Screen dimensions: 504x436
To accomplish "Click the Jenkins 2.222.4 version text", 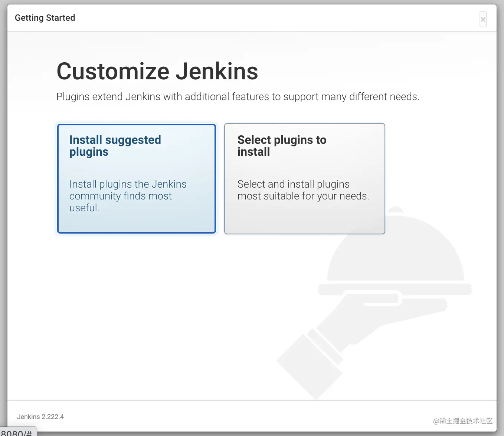I will [40, 417].
